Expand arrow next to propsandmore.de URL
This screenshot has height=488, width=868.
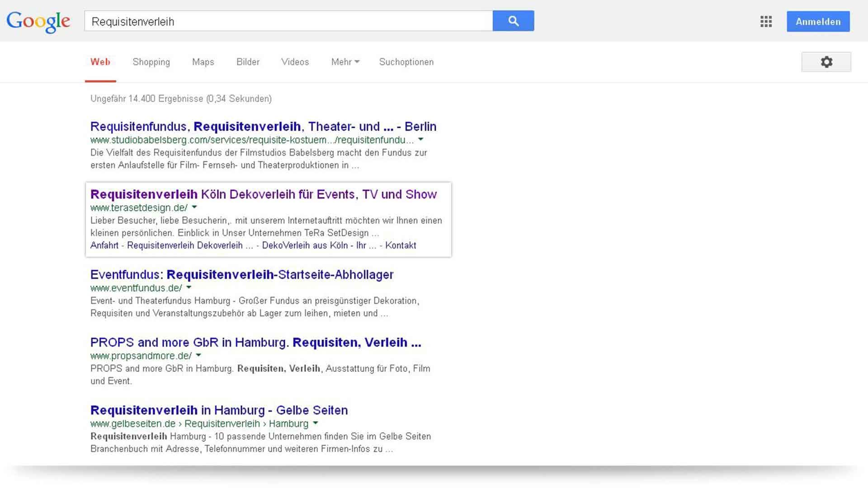pyautogui.click(x=198, y=355)
